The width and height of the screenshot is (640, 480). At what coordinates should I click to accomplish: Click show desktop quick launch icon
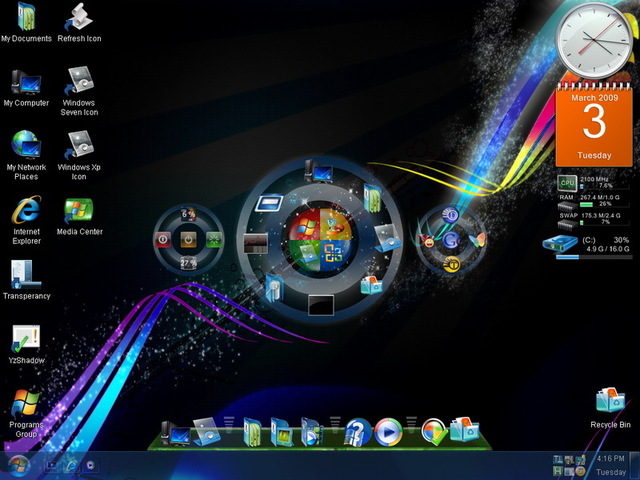(53, 465)
